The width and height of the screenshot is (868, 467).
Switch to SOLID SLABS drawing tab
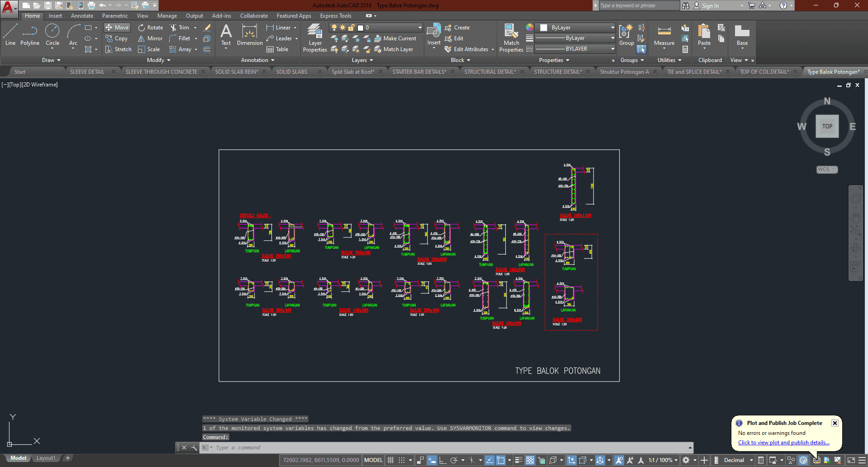(x=292, y=72)
